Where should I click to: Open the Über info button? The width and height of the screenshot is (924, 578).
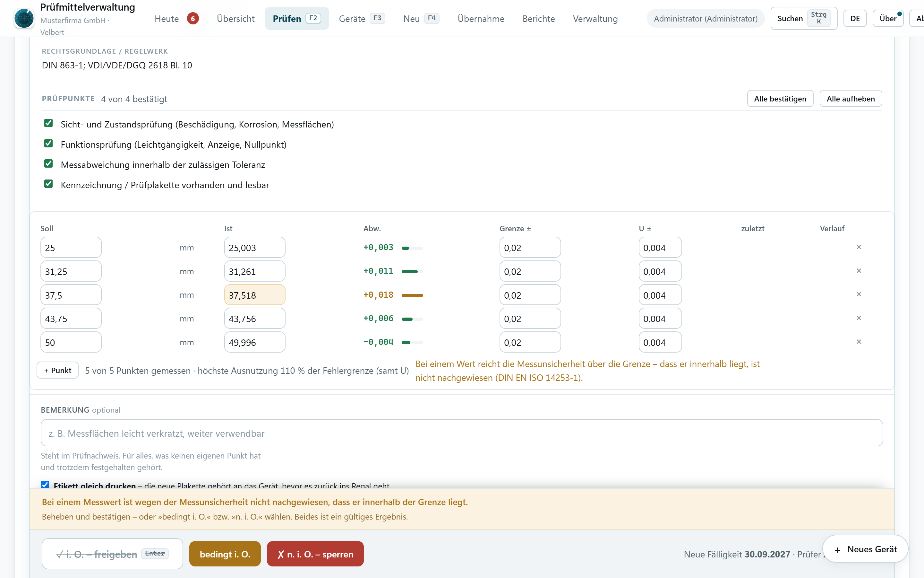coord(888,18)
